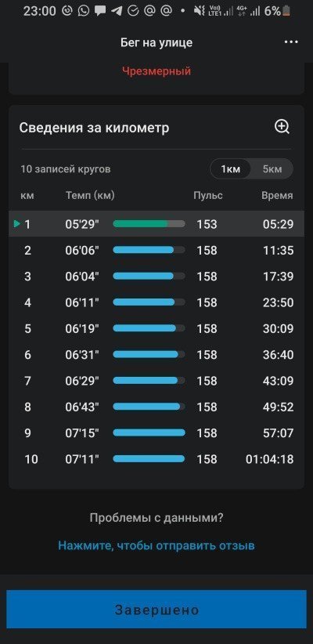Tap the magnifier zoom-in icon
The image size is (313, 644).
282,127
